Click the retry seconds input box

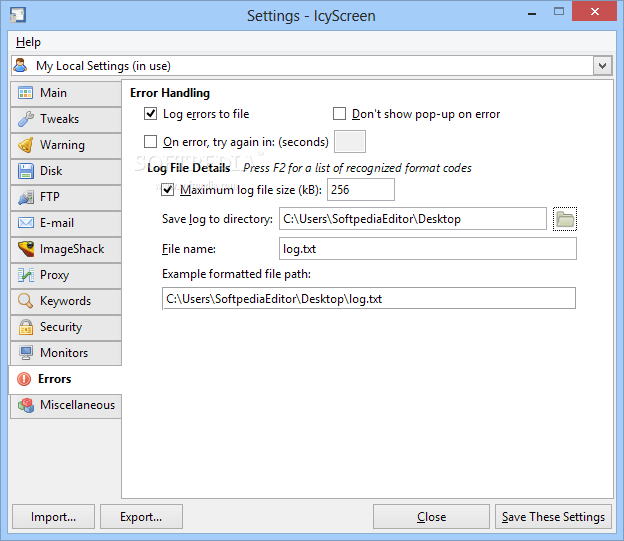click(x=350, y=141)
